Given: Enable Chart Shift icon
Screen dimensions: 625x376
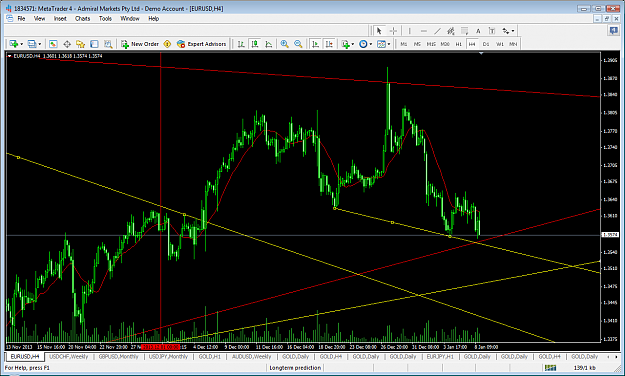Looking at the screenshot, I should tap(329, 44).
